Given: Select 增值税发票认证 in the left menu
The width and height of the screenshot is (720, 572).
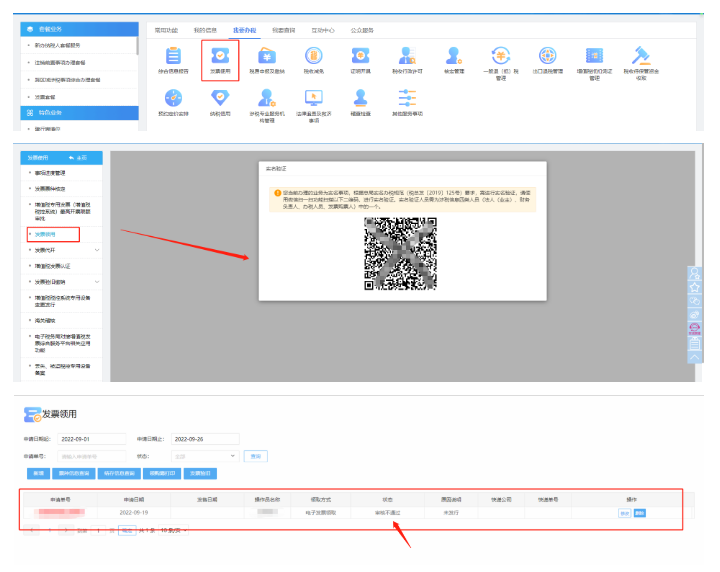Looking at the screenshot, I should tap(52, 266).
